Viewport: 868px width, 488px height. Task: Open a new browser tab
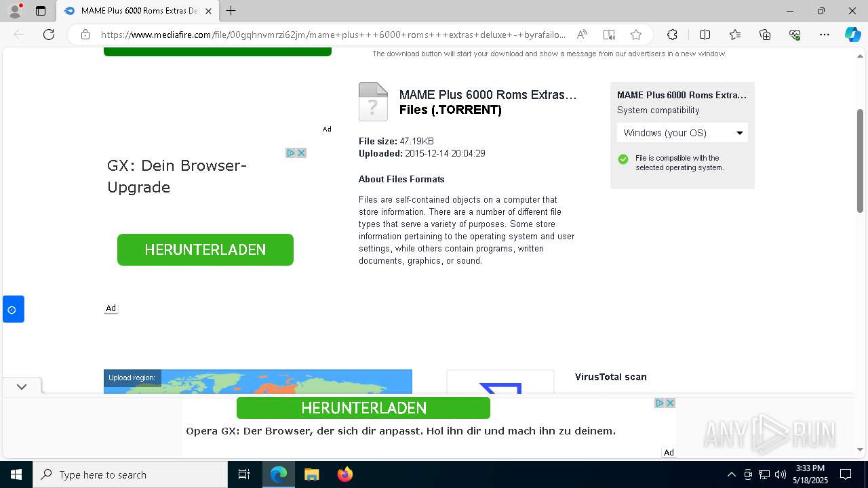point(231,11)
